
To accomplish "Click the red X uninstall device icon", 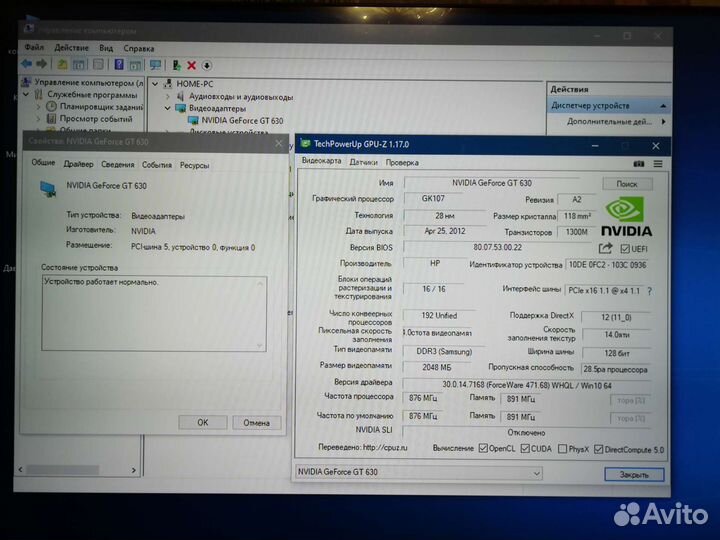I will point(191,66).
